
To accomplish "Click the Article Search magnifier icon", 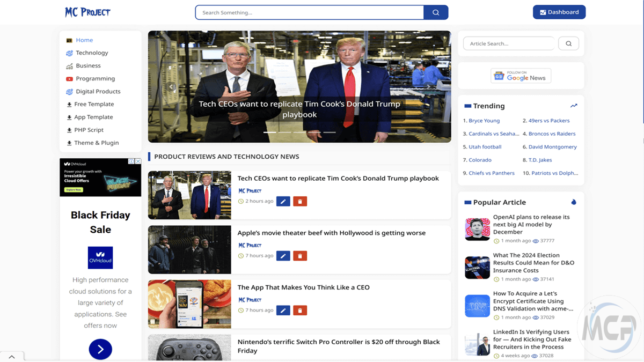I will click(x=568, y=43).
